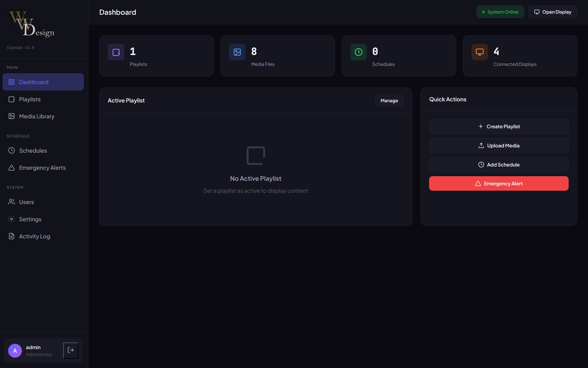Viewport: 588px width, 368px height.
Task: Click the orange Connected Displays monitor icon
Action: point(480,52)
